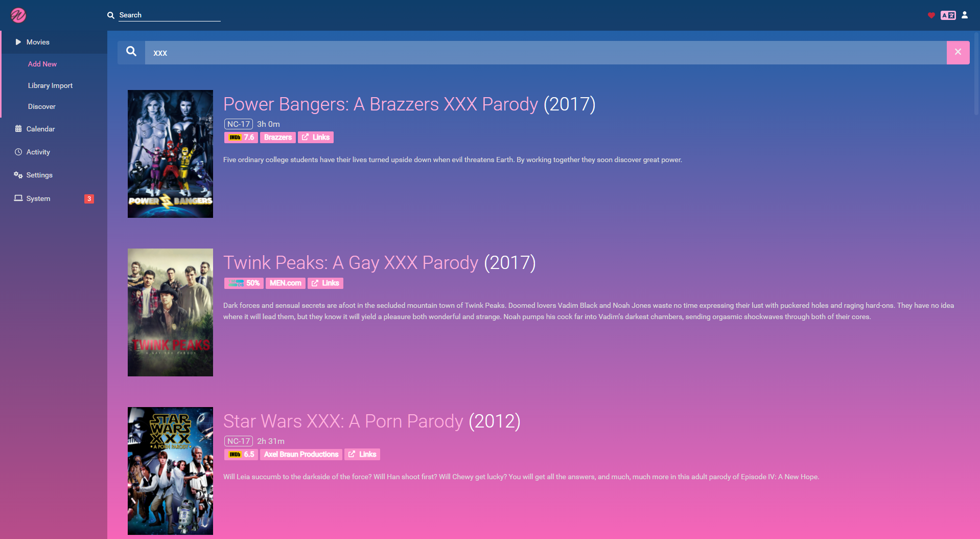Screen dimensions: 980x539
Task: Select the Power Bangers title
Action: point(381,104)
